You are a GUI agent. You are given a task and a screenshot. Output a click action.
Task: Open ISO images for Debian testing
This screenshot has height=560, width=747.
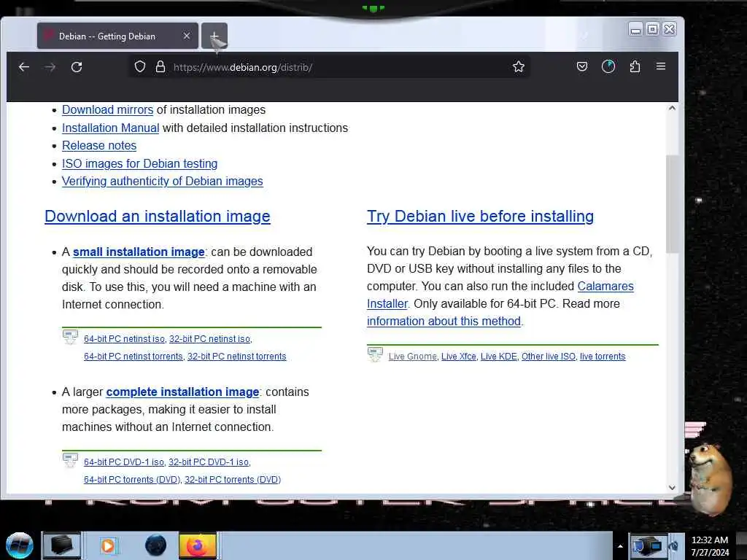click(x=139, y=164)
